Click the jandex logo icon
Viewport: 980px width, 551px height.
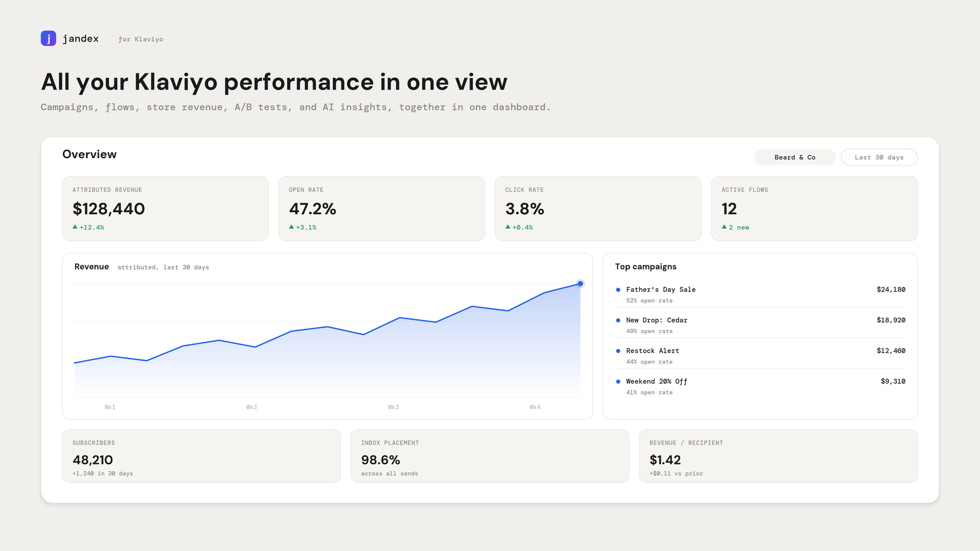point(48,38)
